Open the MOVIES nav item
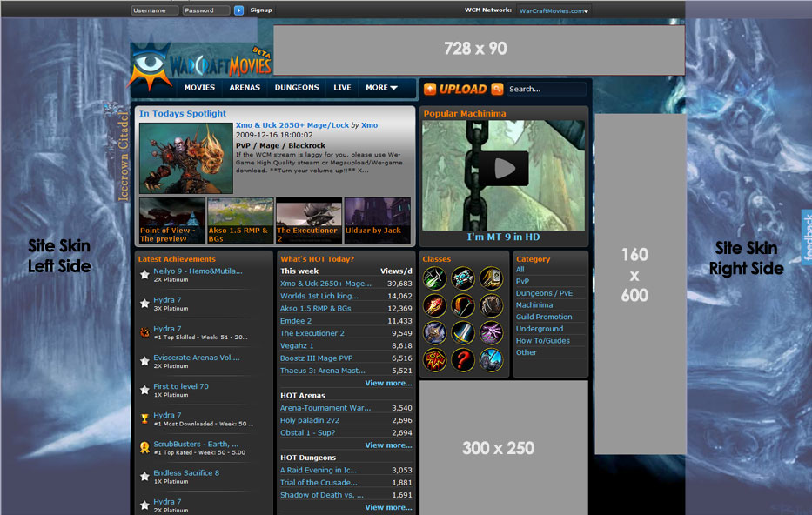Viewport: 812px width, 515px height. [x=199, y=88]
